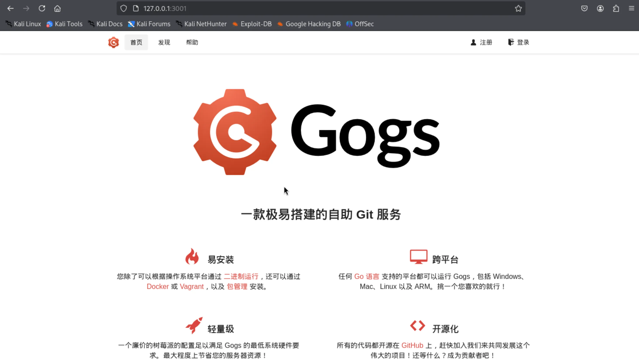This screenshot has height=364, width=639.
Task: Select the 首页 nav item
Action: pos(136,42)
